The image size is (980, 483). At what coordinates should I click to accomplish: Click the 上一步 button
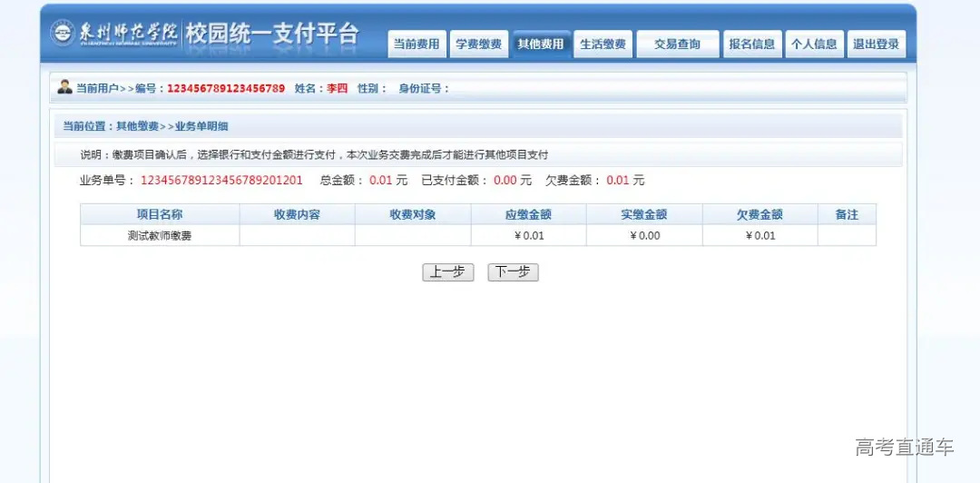[x=448, y=272]
